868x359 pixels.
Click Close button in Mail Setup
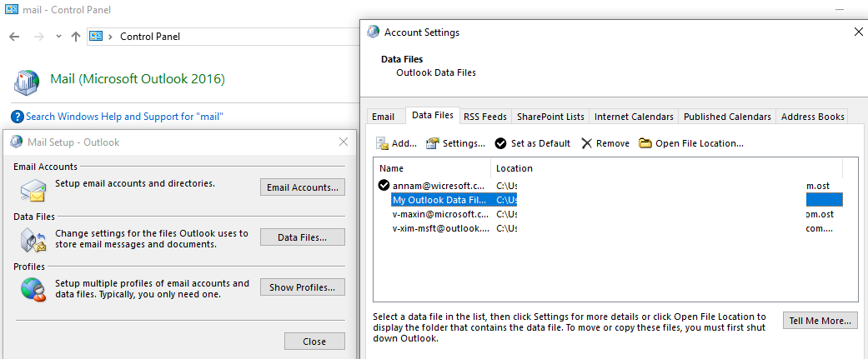point(314,342)
